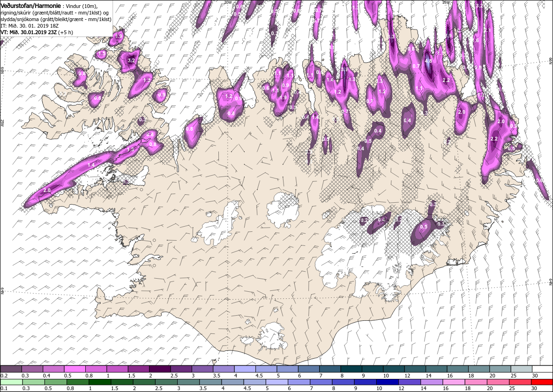Select the darkest green 1 swatch in lower legend
The height and width of the screenshot is (392, 553).
tap(100, 382)
